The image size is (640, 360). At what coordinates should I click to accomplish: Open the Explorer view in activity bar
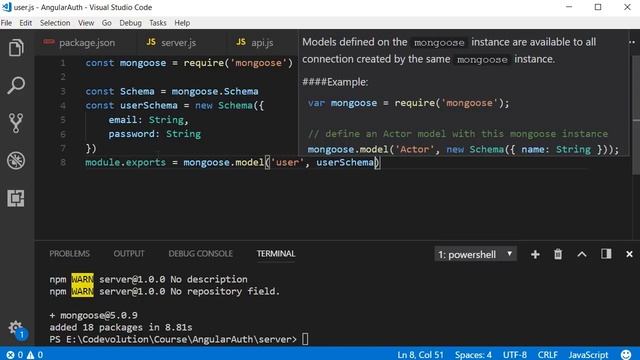click(16, 48)
